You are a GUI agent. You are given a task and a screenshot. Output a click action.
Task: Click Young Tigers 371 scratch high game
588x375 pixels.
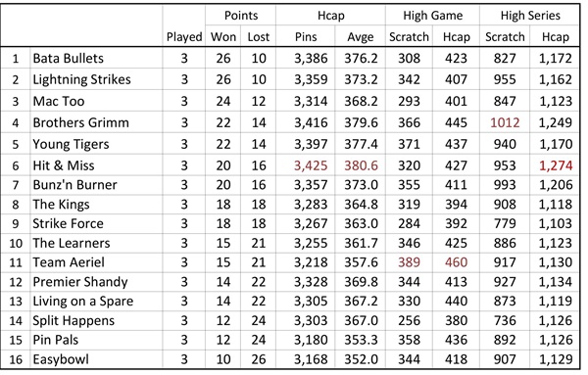point(409,144)
